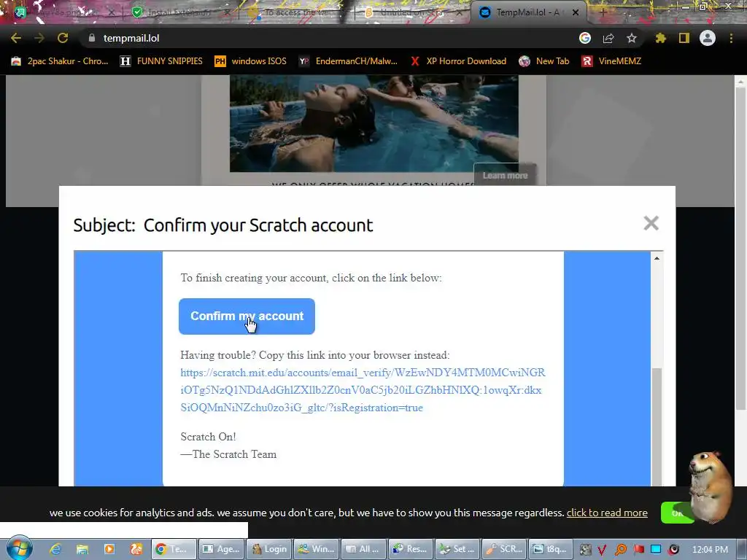Screen dimensions: 747x560
Task: Open the Google icon in address bar
Action: click(585, 38)
